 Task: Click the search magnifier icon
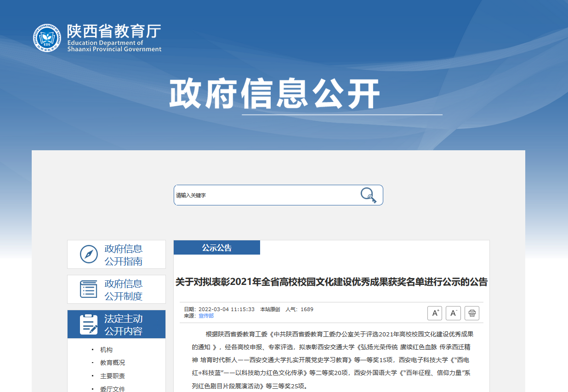368,195
